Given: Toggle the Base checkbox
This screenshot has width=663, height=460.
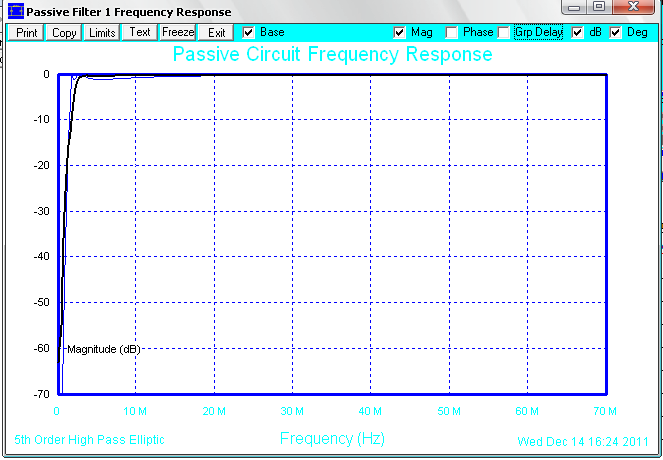Looking at the screenshot, I should coord(249,33).
